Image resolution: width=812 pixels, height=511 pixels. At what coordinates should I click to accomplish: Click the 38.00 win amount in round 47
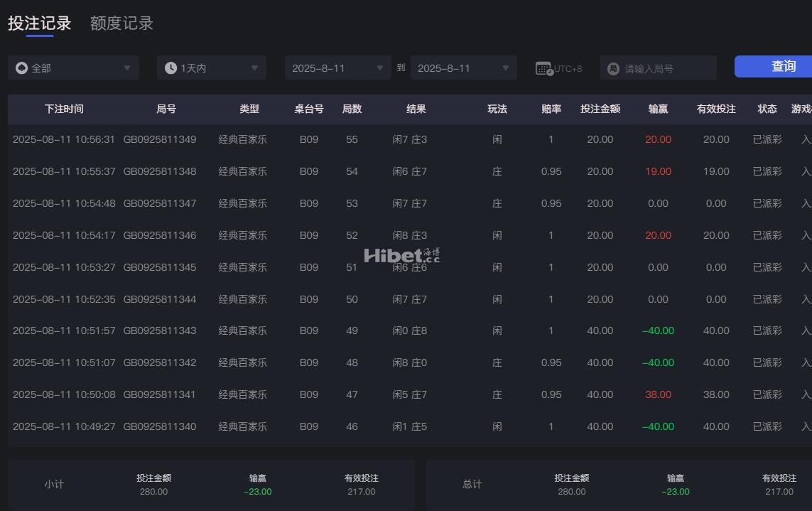658,394
